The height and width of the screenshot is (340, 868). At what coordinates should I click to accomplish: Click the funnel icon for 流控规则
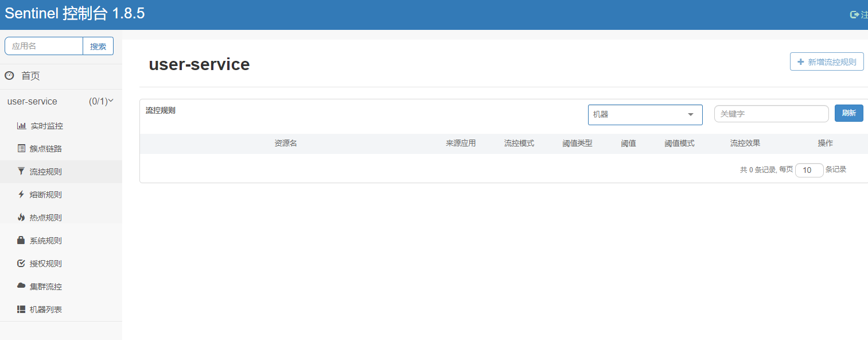[21, 171]
